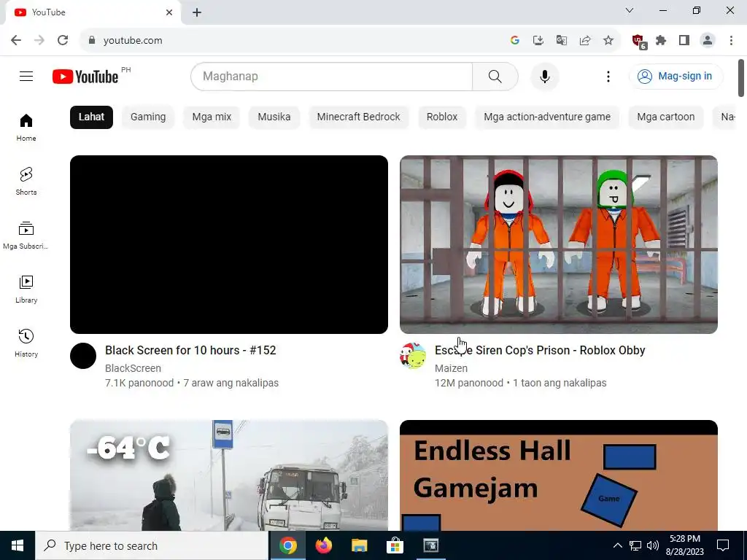This screenshot has width=747, height=560.
Task: Open BlackScreen channel avatar
Action: (83, 356)
